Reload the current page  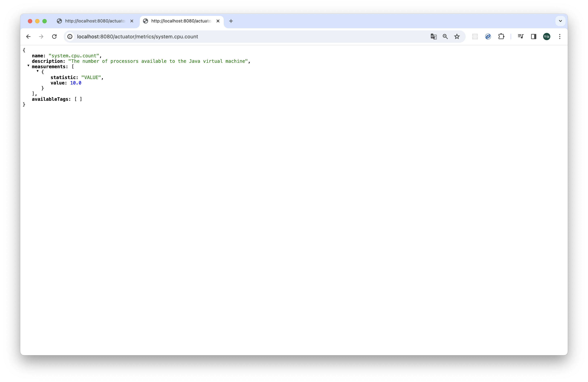click(54, 37)
